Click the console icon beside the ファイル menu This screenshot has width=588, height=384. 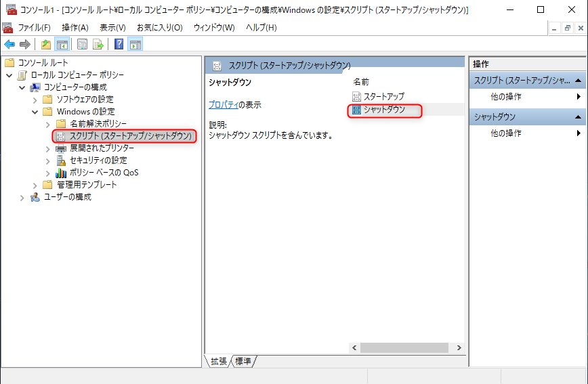point(7,27)
